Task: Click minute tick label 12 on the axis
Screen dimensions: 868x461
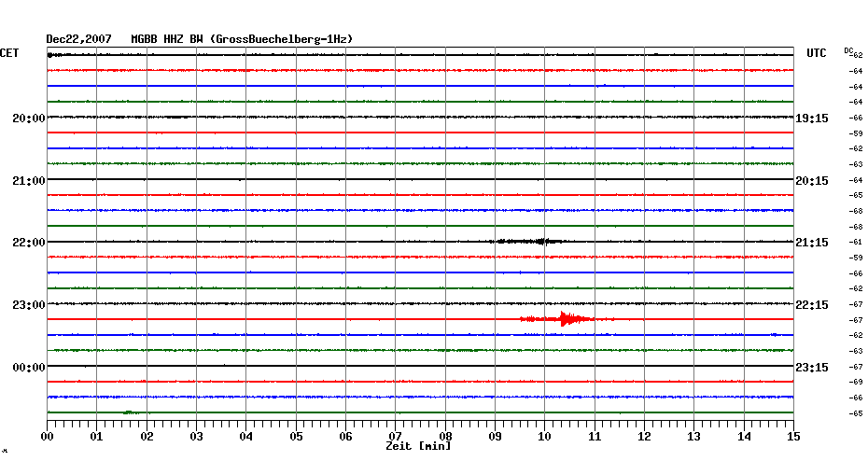Action: click(x=644, y=437)
